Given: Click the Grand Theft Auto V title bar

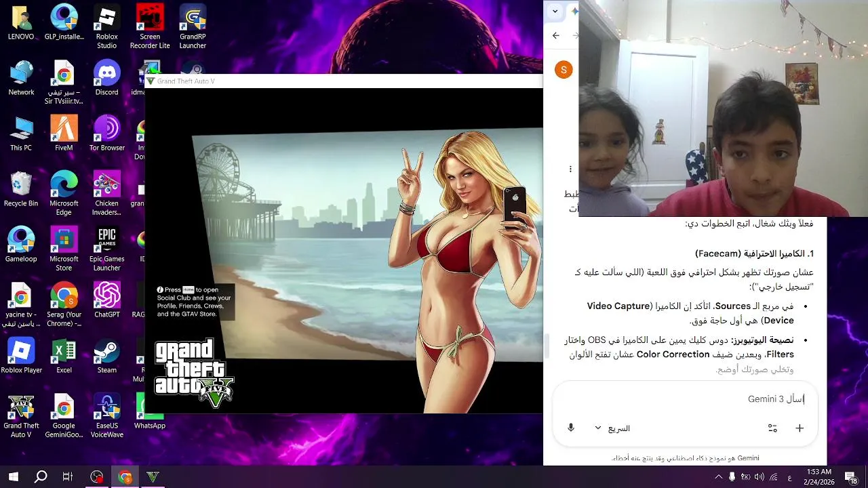Looking at the screenshot, I should [x=344, y=81].
